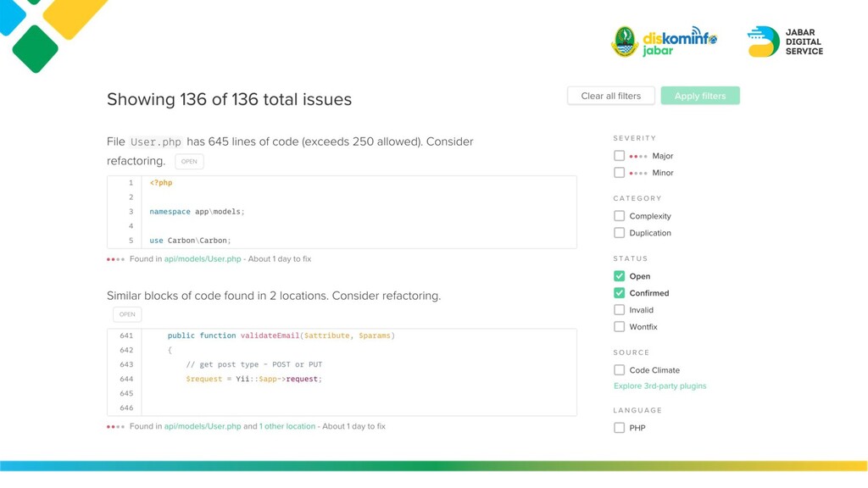The image size is (868, 488).
Task: Click OPEN badge under the similar blocks issue
Action: (x=127, y=314)
